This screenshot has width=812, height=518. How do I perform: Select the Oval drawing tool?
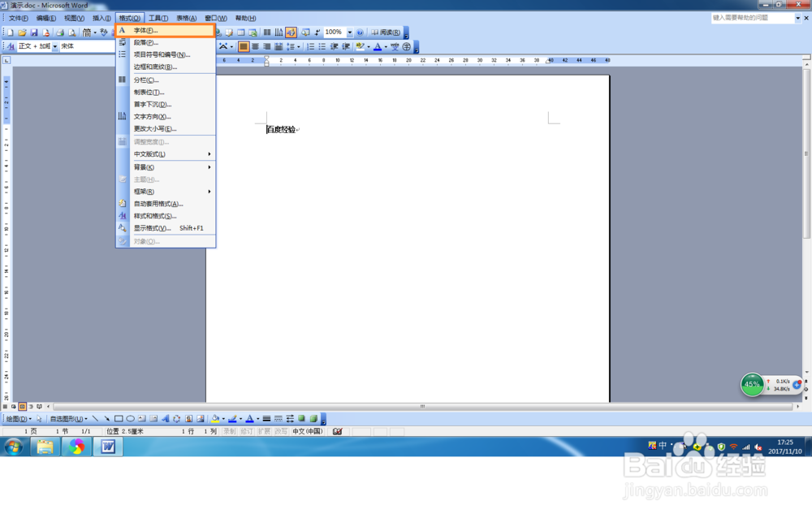[131, 419]
